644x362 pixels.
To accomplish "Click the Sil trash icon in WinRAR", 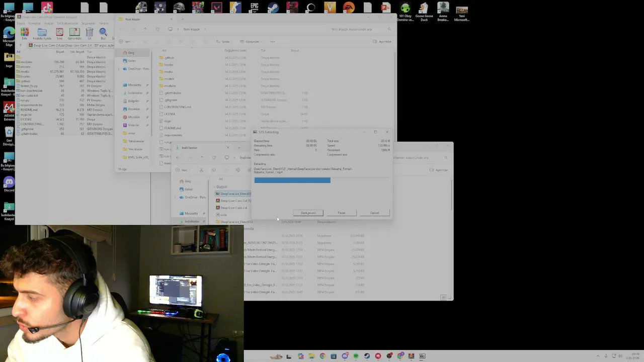I will coord(90,34).
